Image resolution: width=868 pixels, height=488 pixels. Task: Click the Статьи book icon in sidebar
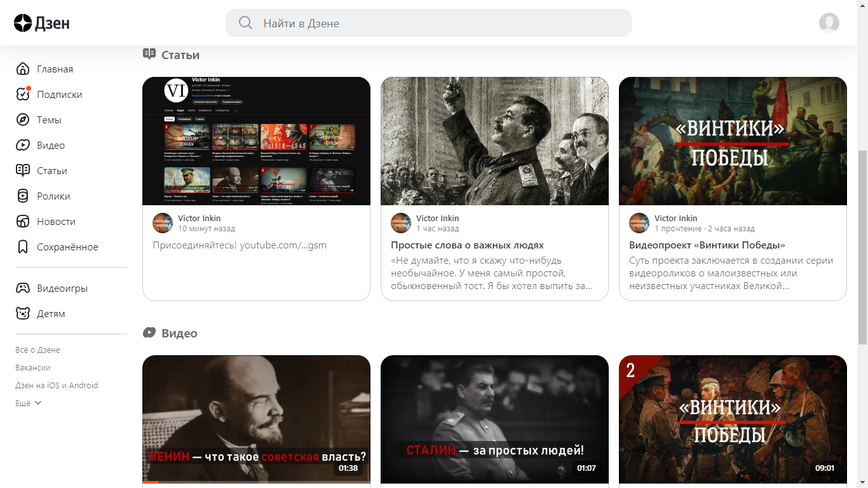tap(23, 171)
